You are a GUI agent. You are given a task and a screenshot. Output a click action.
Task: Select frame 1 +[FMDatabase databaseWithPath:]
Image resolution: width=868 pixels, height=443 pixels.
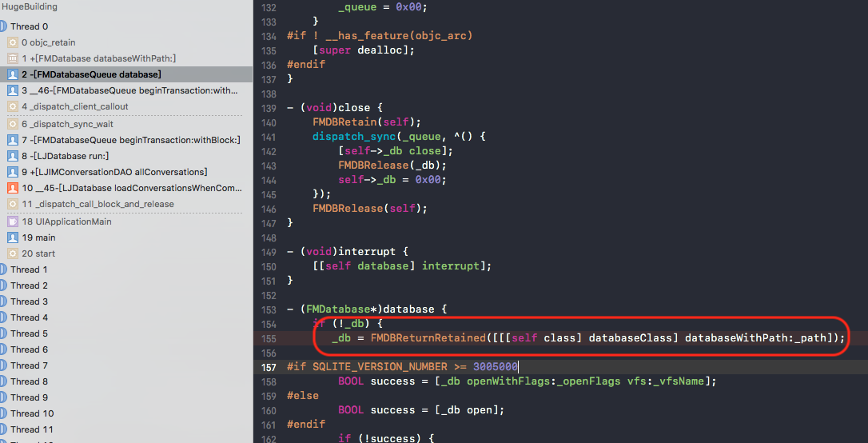coord(126,58)
